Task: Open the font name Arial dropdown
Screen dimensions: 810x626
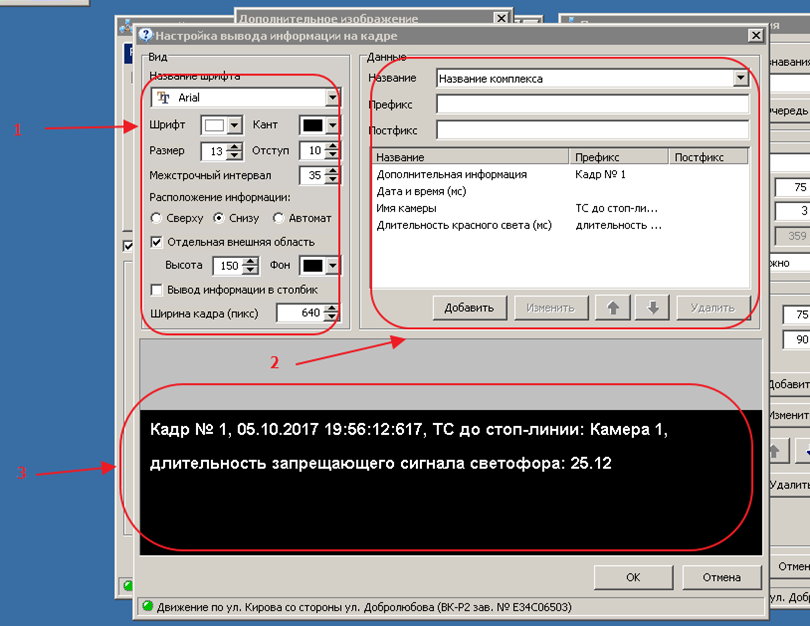Action: [x=332, y=98]
